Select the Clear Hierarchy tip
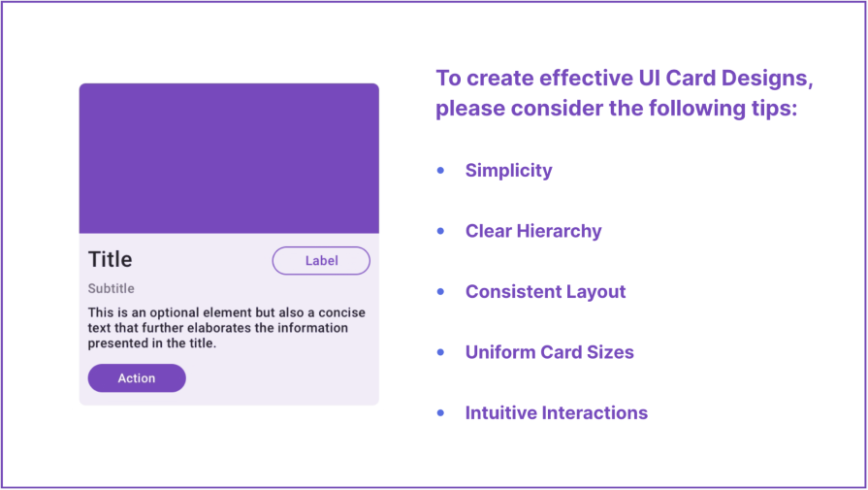 (533, 231)
